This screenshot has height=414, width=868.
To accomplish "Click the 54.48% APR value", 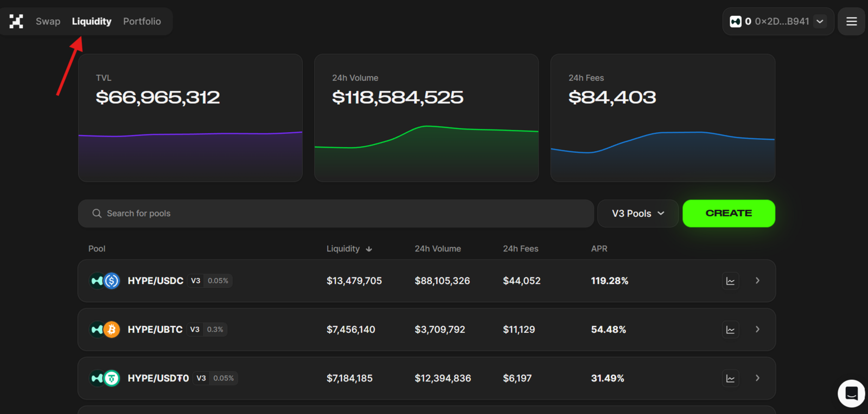I will (609, 329).
